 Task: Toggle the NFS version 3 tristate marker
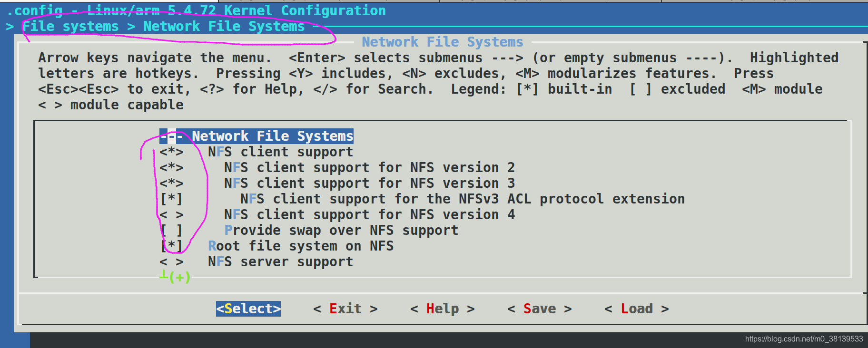point(171,184)
